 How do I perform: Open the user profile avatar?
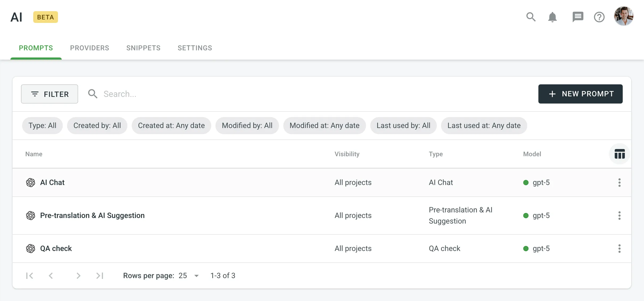coord(623,16)
